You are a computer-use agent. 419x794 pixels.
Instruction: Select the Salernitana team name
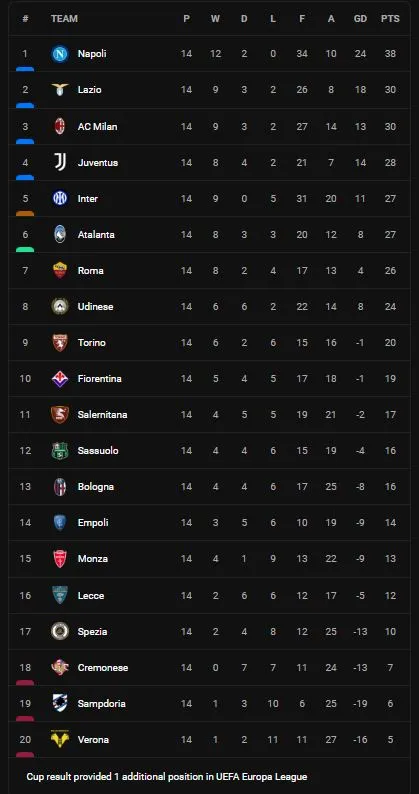102,414
